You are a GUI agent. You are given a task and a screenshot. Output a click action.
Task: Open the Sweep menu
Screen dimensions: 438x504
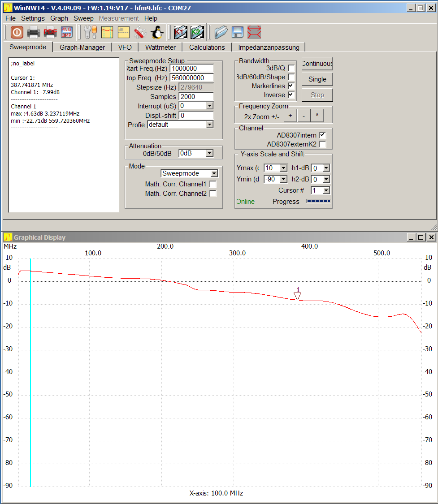(83, 18)
